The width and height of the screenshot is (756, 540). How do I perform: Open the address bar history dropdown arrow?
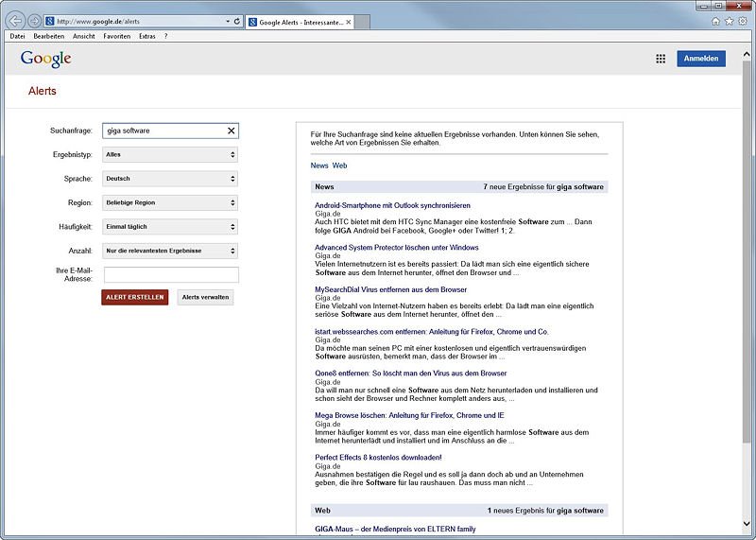point(228,21)
